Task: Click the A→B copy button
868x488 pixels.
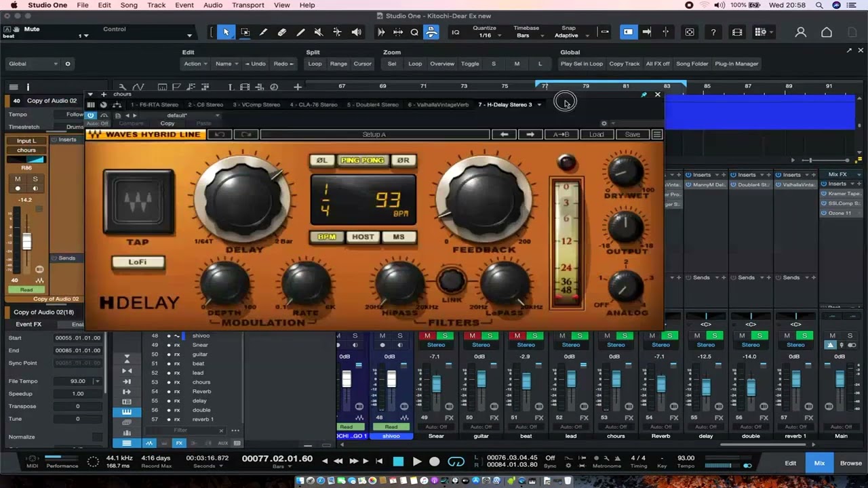Action: click(x=561, y=134)
